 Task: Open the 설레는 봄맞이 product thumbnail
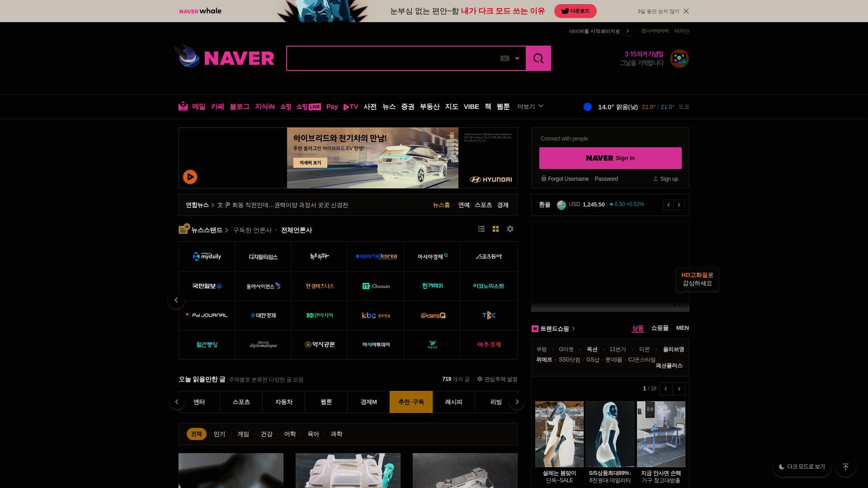point(559,434)
